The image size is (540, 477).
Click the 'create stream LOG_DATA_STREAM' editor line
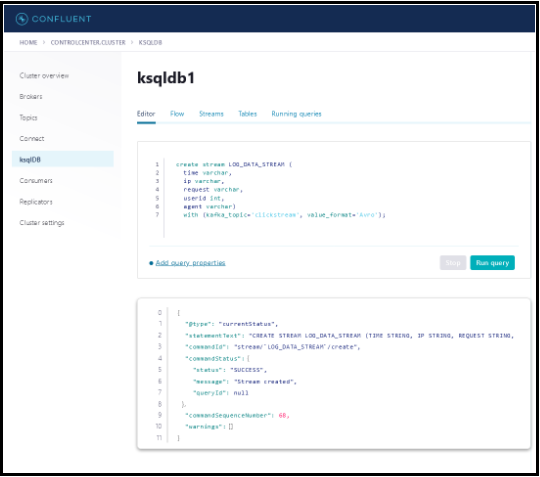[234, 164]
